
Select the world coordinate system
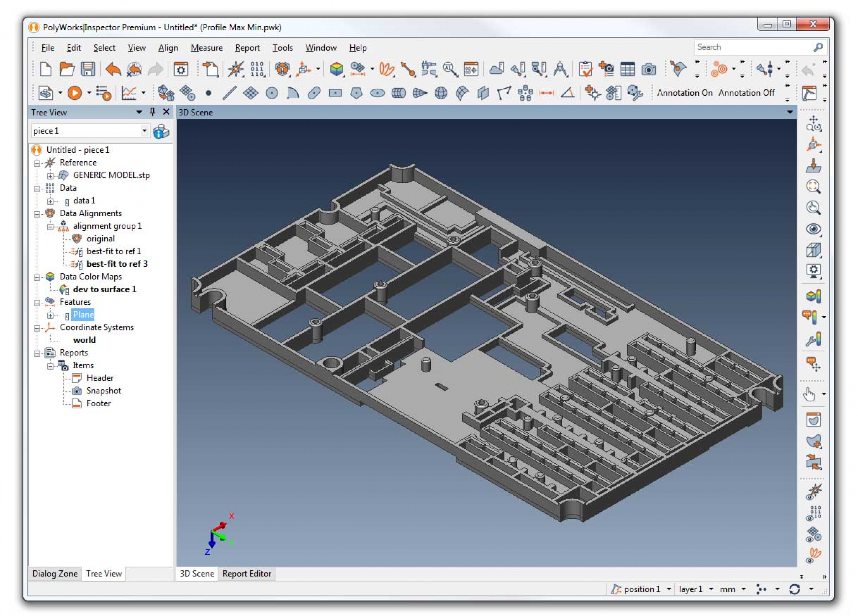coord(84,340)
